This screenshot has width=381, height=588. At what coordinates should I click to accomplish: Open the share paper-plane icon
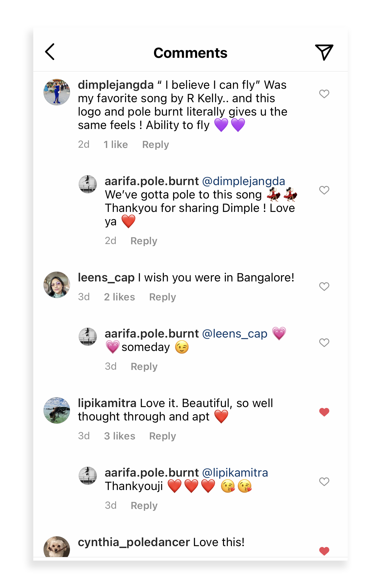[324, 52]
